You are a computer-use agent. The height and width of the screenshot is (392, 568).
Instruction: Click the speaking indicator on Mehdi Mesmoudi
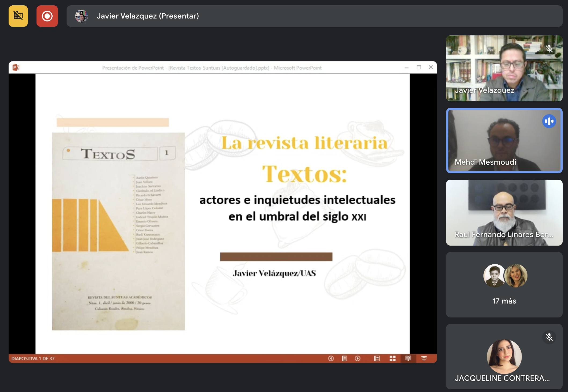[549, 121]
